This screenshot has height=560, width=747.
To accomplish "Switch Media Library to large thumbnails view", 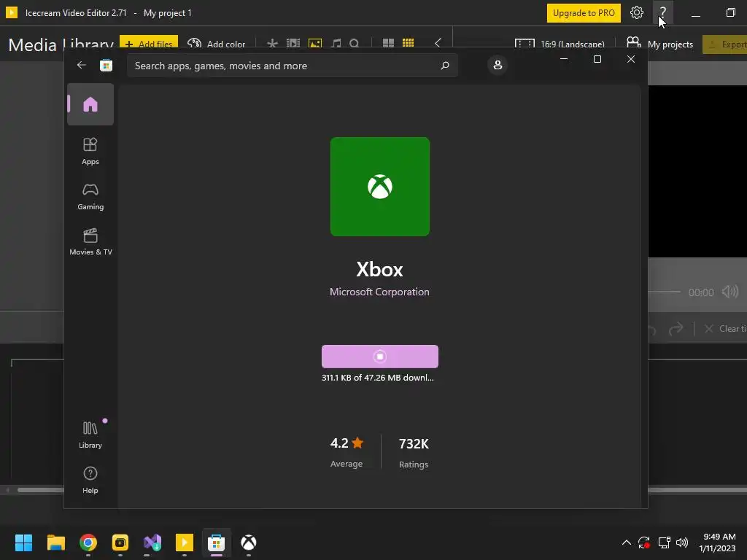I will pyautogui.click(x=388, y=43).
